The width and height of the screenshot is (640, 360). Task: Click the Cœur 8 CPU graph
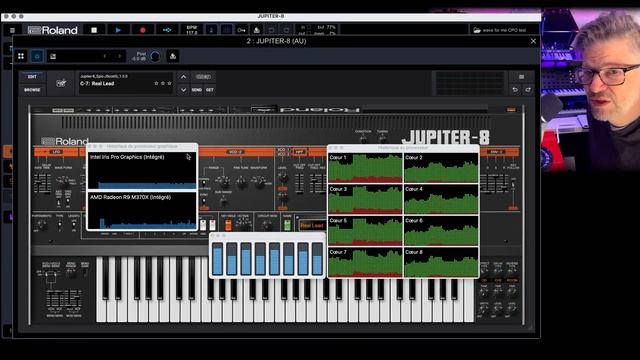441,262
